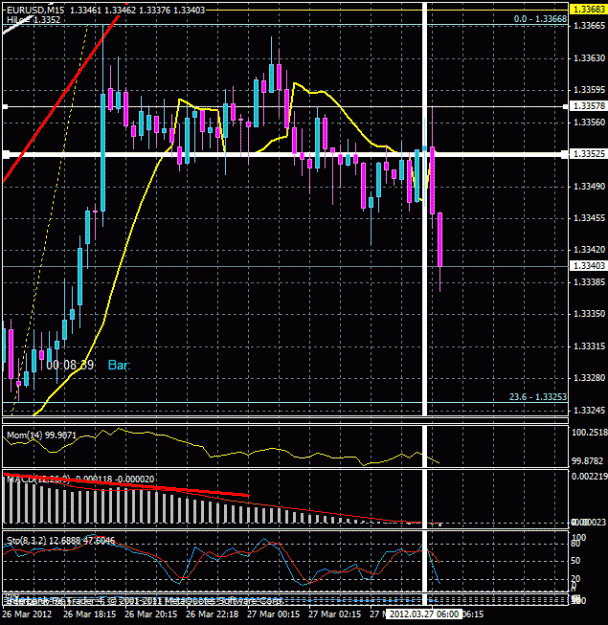Click the 27 Mar 02:15 time label

click(335, 614)
